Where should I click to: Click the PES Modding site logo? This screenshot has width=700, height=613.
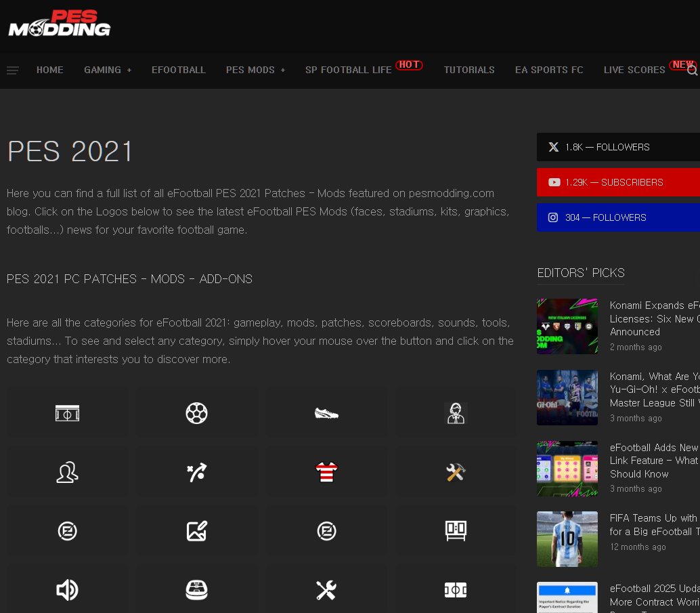tap(60, 23)
